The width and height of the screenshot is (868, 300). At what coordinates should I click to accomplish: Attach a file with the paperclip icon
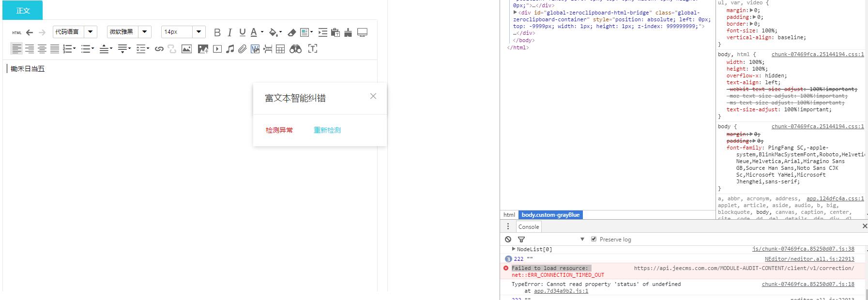coord(243,49)
